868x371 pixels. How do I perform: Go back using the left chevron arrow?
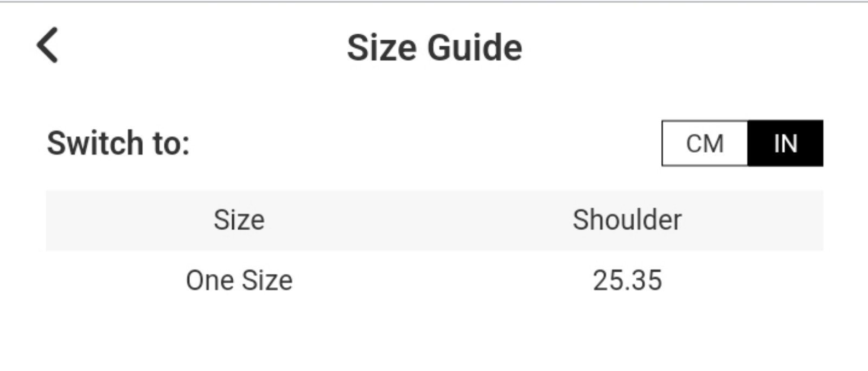(x=47, y=46)
